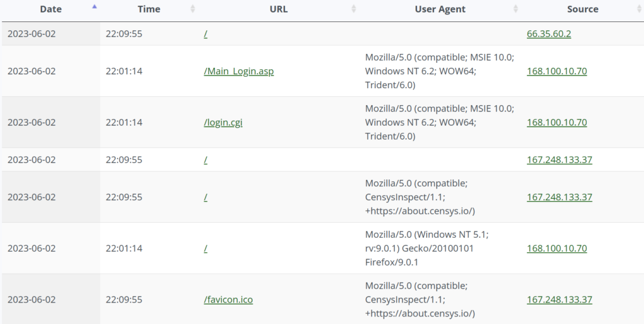644x324 pixels.
Task: Open 168.100.10.70 in the /Main_Login.asp row
Action: pyautogui.click(x=557, y=71)
